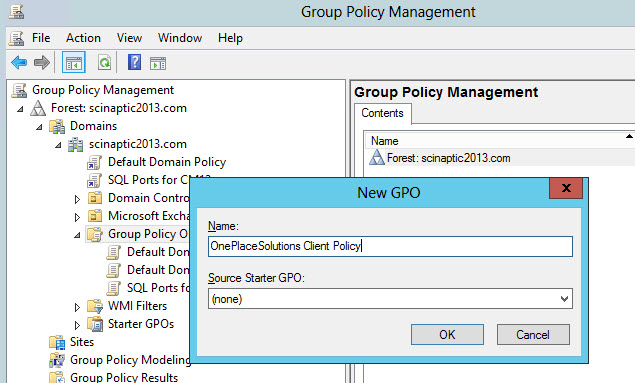Collapse the Forest: scinaptic2013.com tree node
Viewport: 635px width, 383px height.
coord(20,109)
